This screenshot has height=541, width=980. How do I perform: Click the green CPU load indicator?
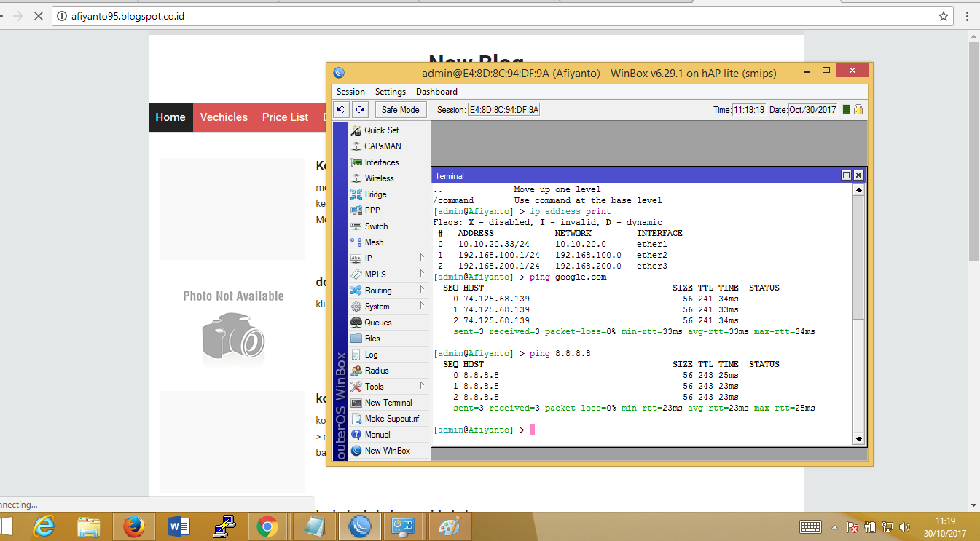847,109
